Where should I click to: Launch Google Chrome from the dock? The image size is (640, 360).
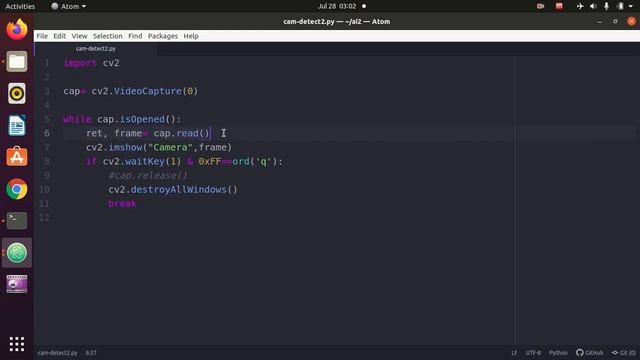(17, 189)
